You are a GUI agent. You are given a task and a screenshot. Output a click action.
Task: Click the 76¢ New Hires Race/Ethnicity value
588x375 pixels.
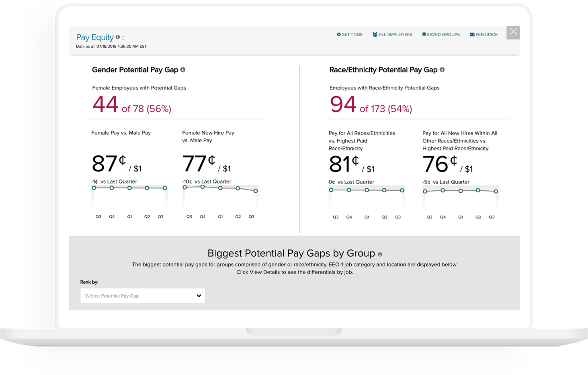click(x=448, y=164)
